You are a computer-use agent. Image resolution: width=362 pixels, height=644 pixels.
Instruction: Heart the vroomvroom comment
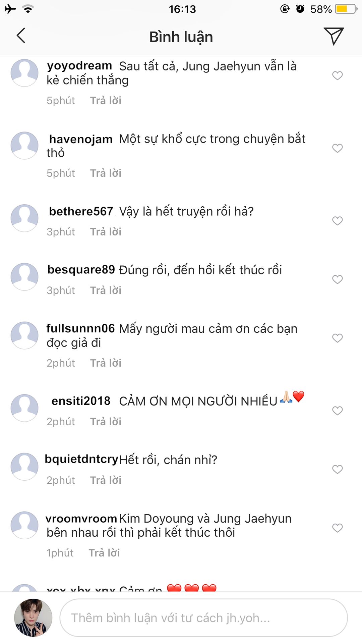(337, 528)
